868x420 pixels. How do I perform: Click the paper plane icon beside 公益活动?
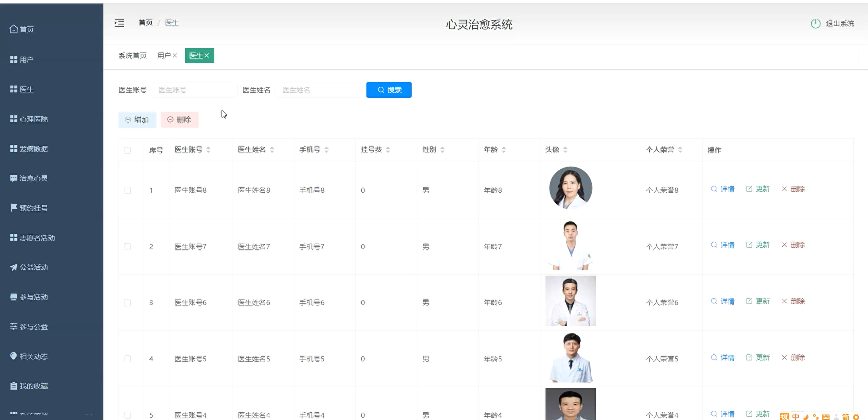point(13,267)
